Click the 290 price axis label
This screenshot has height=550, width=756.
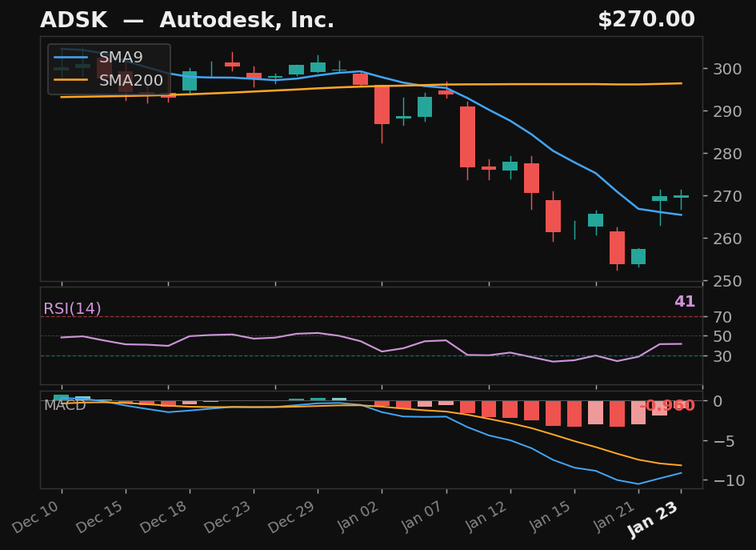[728, 111]
